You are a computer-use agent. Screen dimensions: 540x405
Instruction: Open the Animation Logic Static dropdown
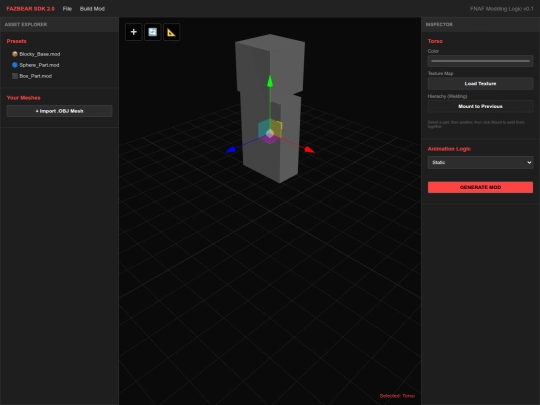click(x=480, y=162)
